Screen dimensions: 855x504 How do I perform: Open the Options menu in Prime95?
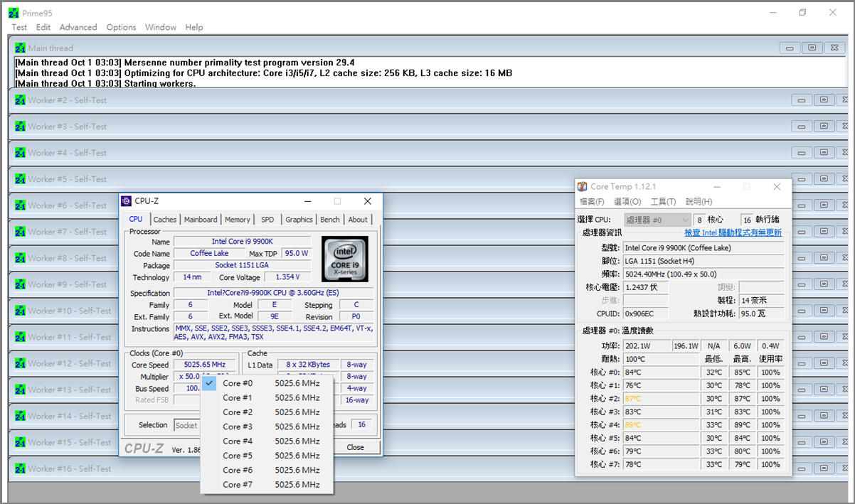click(122, 27)
